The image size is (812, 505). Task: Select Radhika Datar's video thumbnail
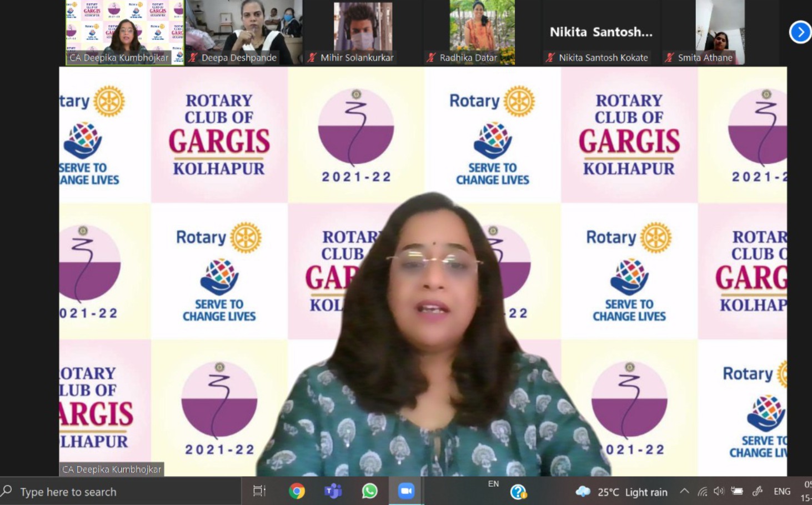tap(482, 32)
